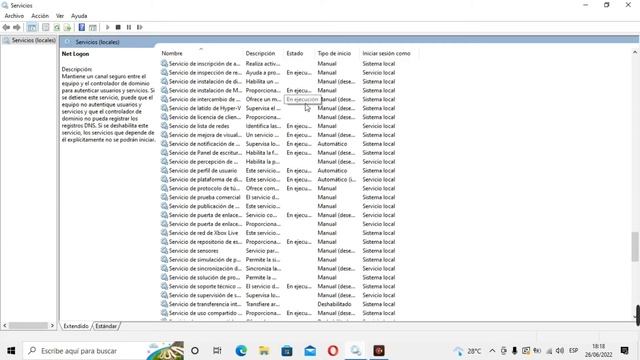640x360 pixels.
Task: Click the Export list toolbar icon
Action: click(x=67, y=27)
